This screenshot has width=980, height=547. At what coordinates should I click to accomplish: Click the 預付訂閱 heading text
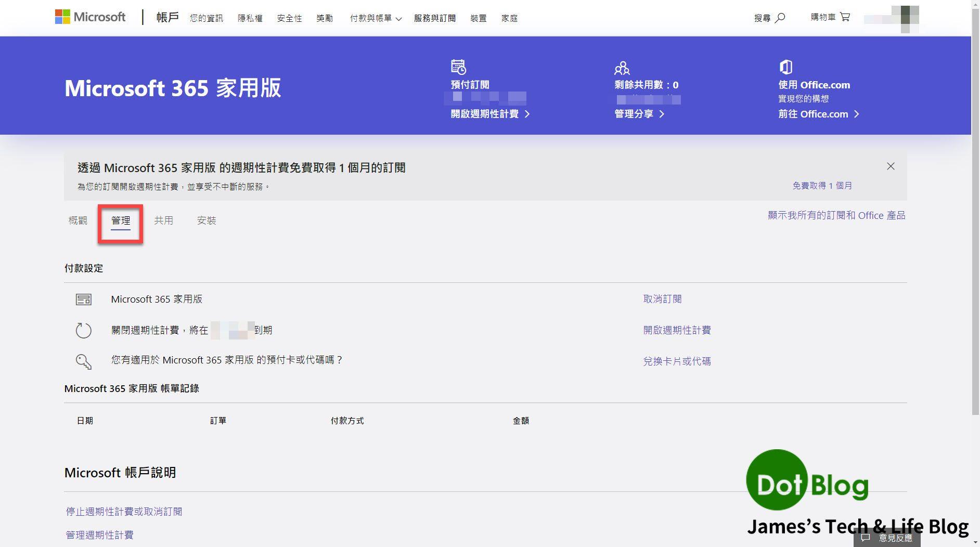pyautogui.click(x=470, y=85)
